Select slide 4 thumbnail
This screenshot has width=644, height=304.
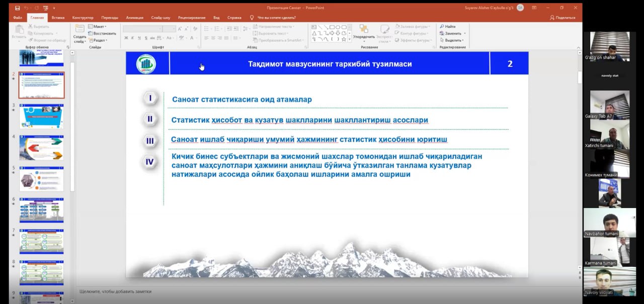(x=41, y=148)
